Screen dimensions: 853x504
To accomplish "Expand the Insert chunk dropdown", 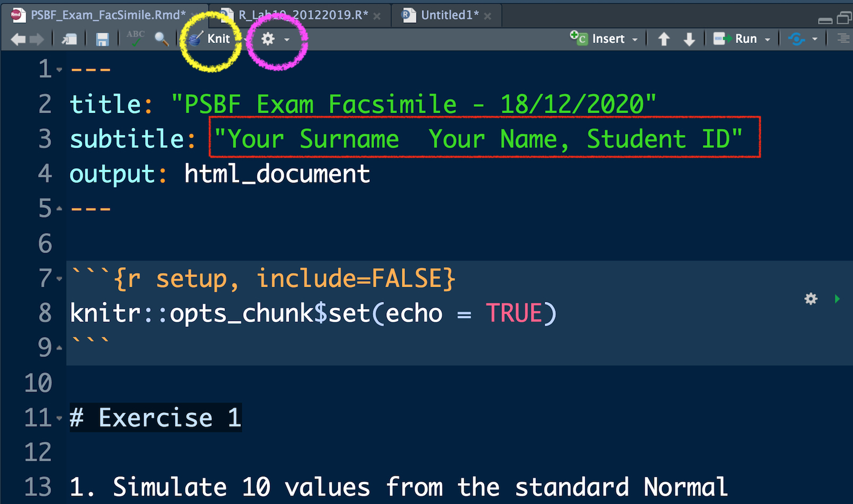I will pos(635,39).
